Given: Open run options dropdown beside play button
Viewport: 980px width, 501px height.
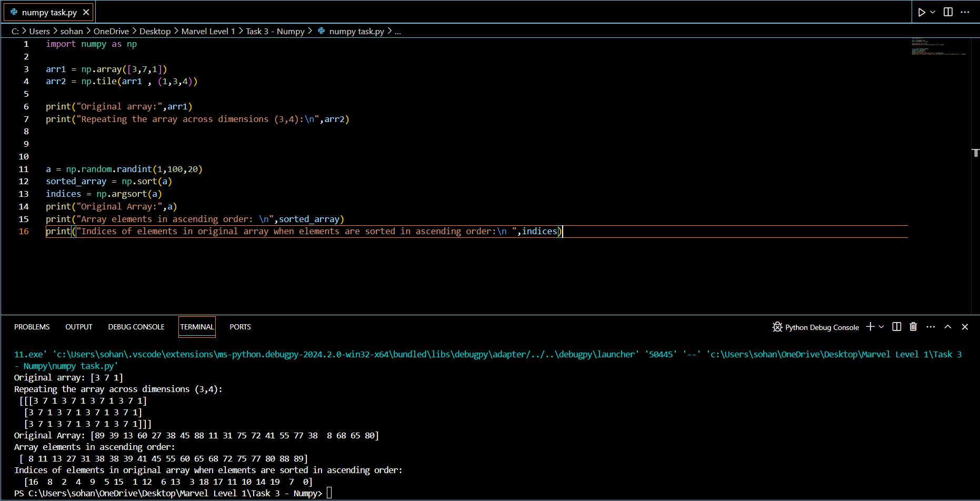Looking at the screenshot, I should (933, 12).
